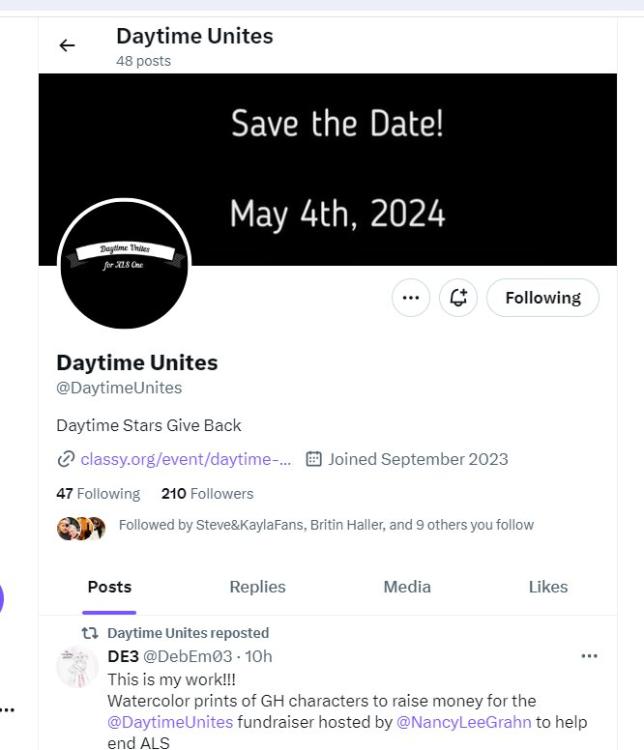Click the @NancyLeeGrahn mention link
Screen dimensions: 644x750
pos(464,722)
